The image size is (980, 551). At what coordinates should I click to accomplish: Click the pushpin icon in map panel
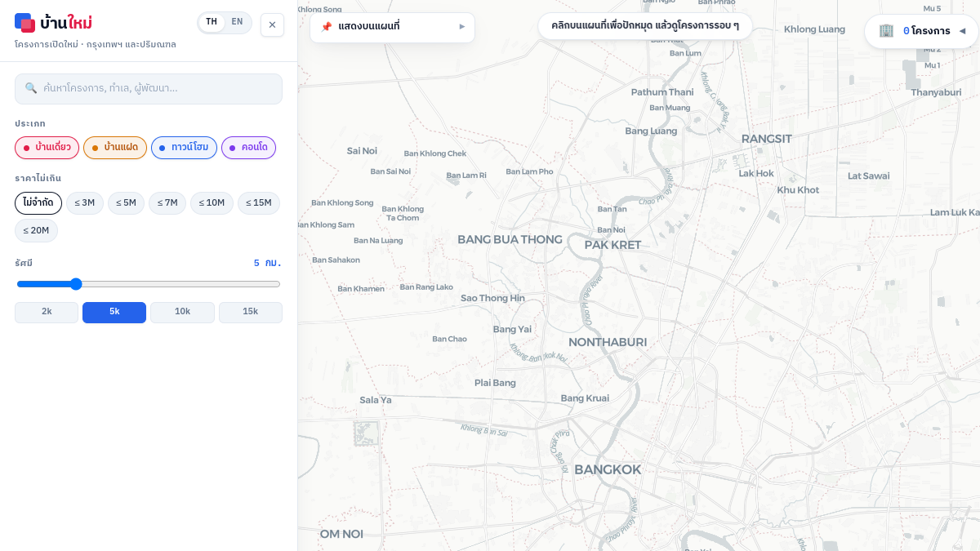pyautogui.click(x=326, y=27)
